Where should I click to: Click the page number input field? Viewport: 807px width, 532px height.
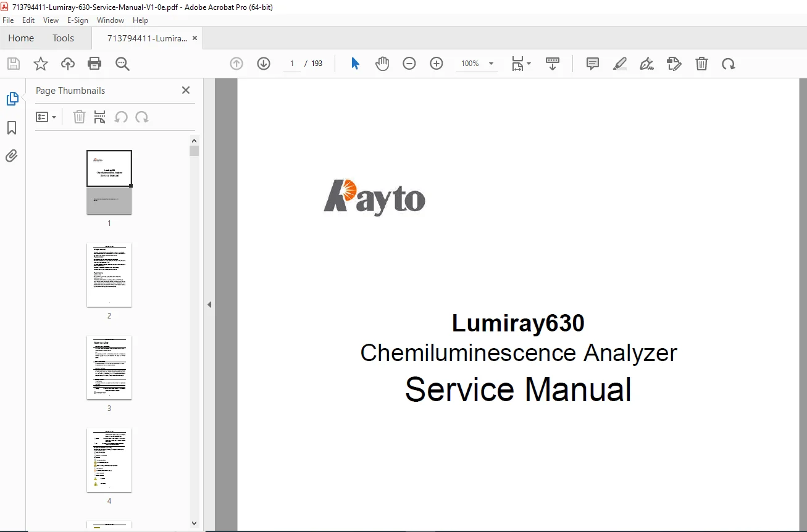coord(292,64)
